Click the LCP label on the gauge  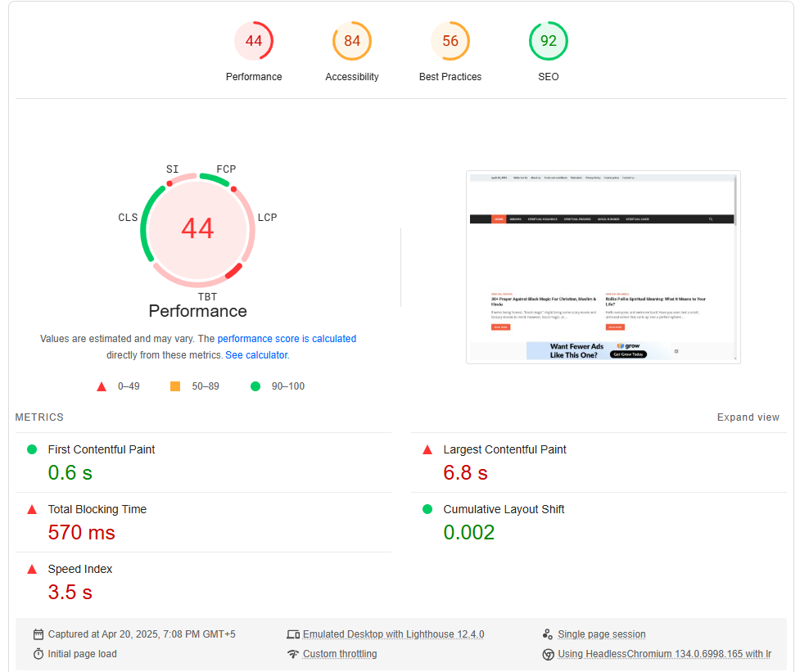point(267,217)
